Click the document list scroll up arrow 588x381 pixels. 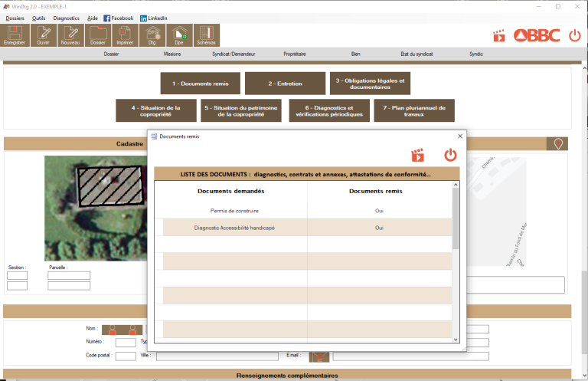coord(456,185)
